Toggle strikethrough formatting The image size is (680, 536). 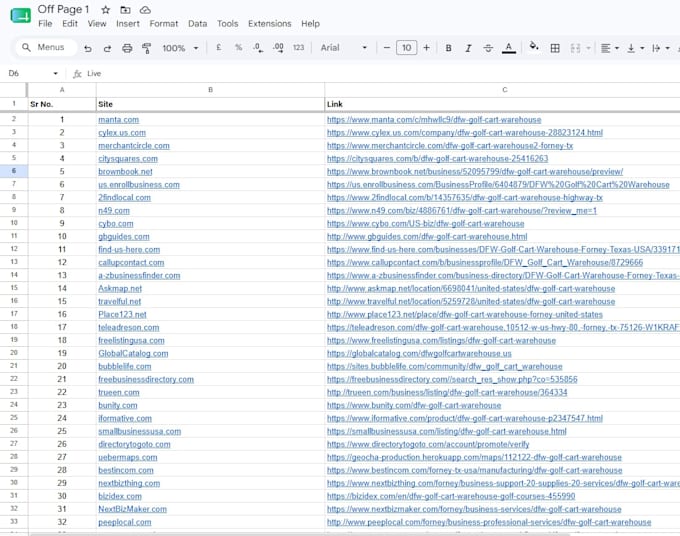pos(488,48)
